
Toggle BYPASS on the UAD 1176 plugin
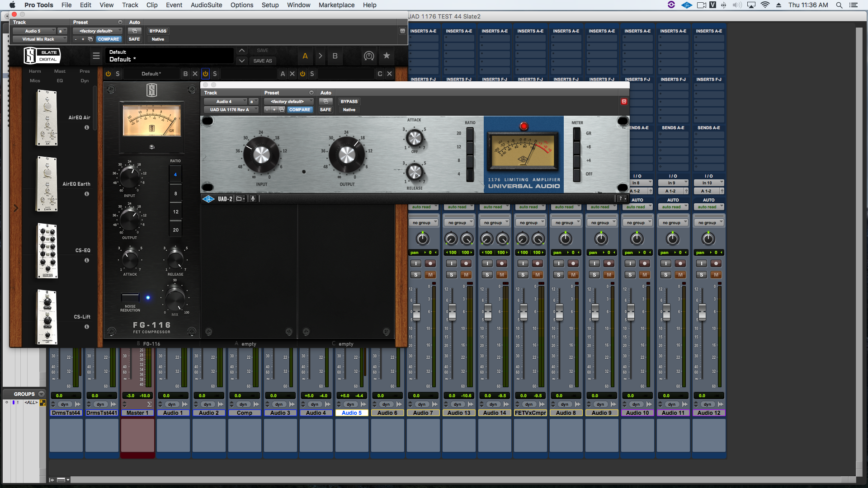(x=349, y=101)
